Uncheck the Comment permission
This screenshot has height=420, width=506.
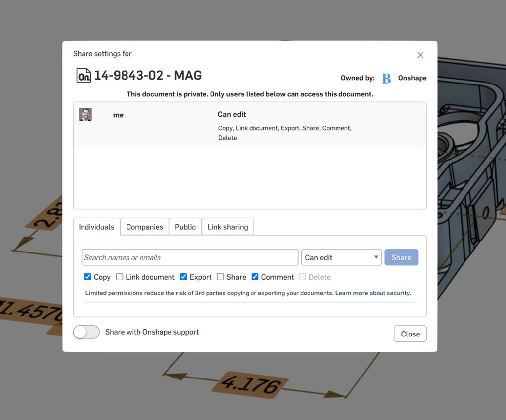tap(255, 277)
